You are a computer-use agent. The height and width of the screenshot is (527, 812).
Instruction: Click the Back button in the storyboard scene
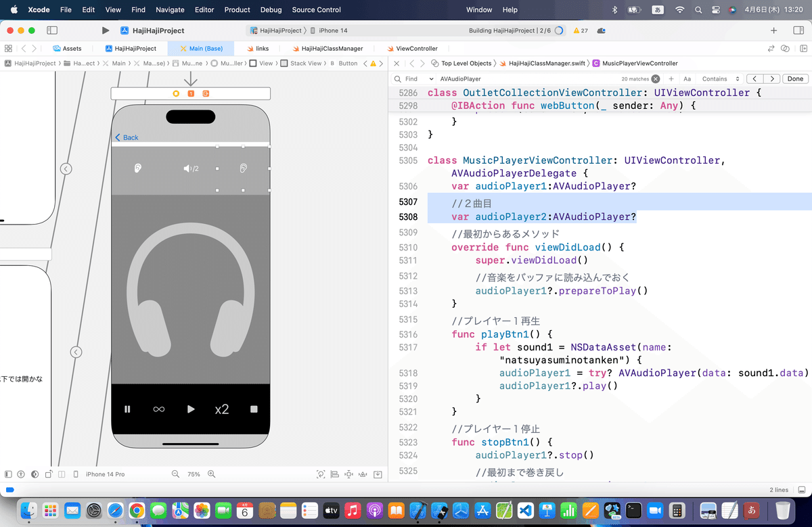pyautogui.click(x=127, y=137)
